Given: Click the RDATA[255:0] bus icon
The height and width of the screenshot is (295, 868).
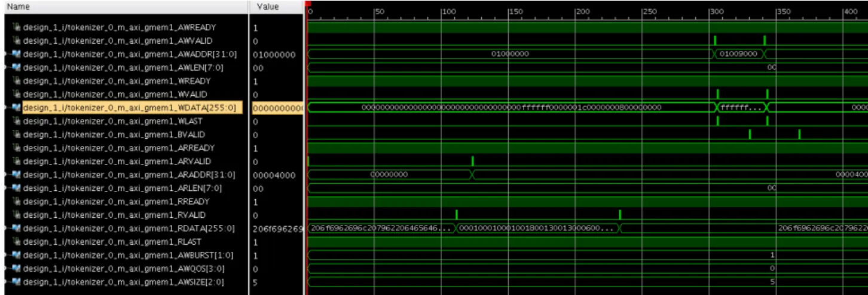Looking at the screenshot, I should tap(17, 229).
